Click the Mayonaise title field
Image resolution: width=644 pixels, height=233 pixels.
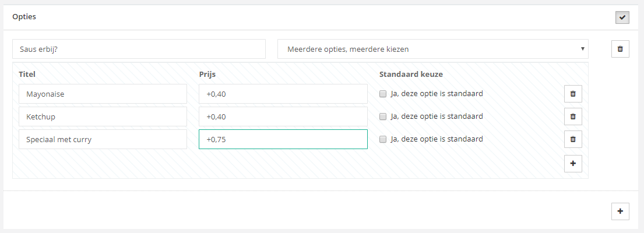point(103,94)
